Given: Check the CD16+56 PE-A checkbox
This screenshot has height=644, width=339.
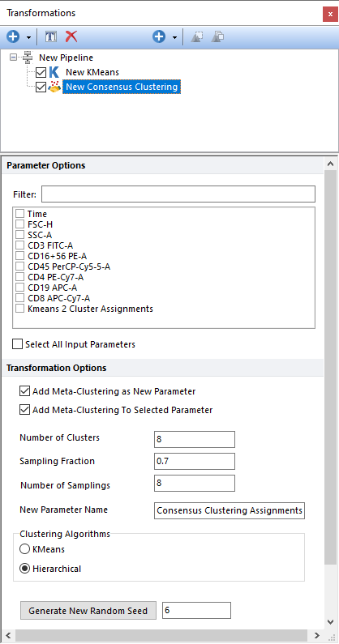Looking at the screenshot, I should point(20,256).
